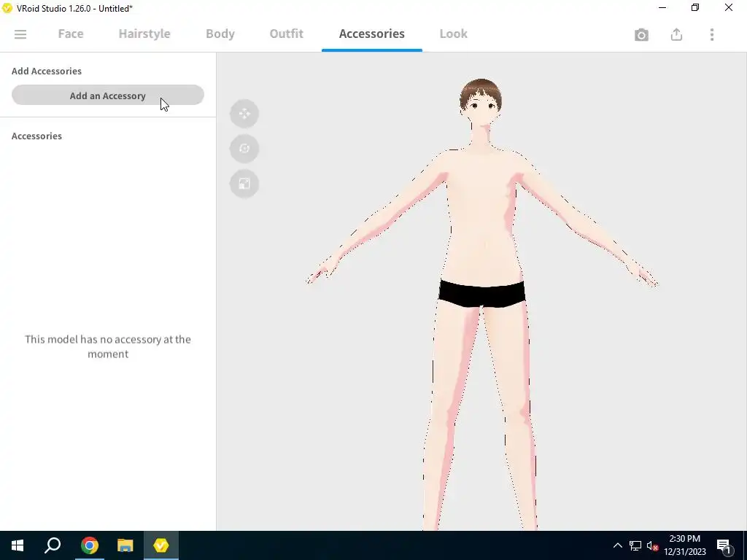
Task: Switch to the Look tab
Action: pos(454,34)
